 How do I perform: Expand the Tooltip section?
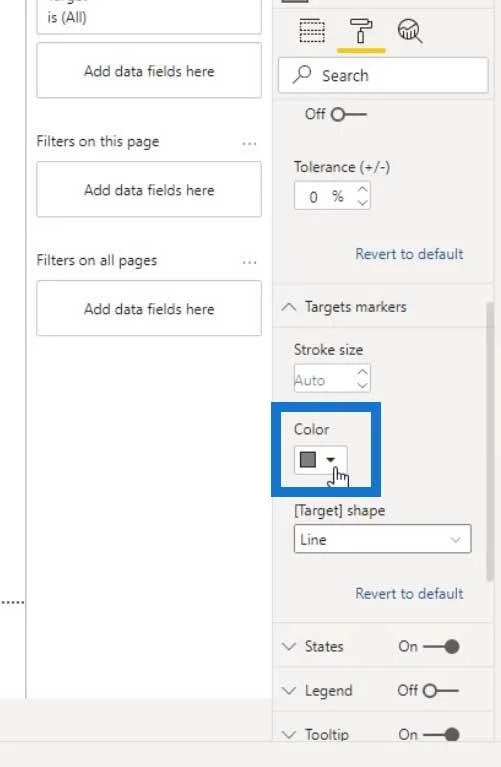point(289,734)
